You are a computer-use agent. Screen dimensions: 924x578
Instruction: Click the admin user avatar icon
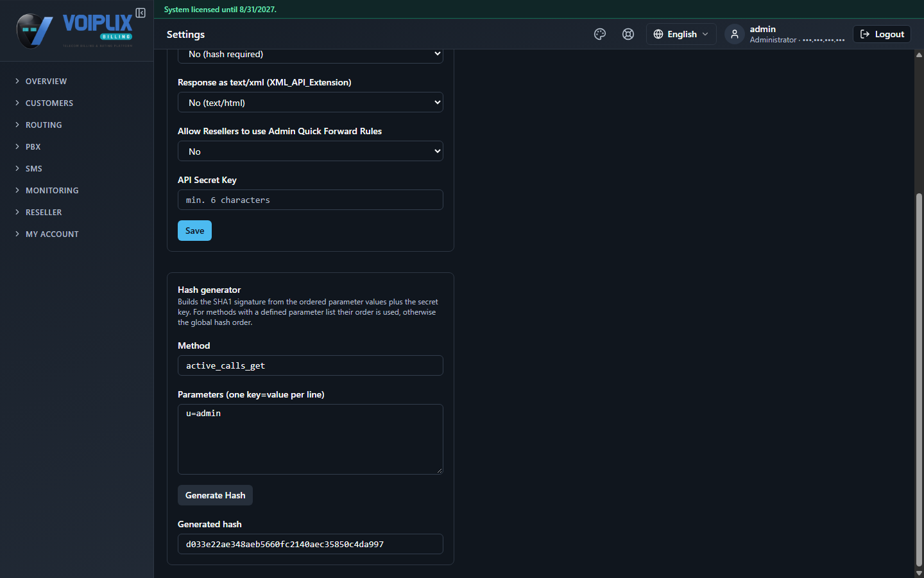click(x=735, y=34)
